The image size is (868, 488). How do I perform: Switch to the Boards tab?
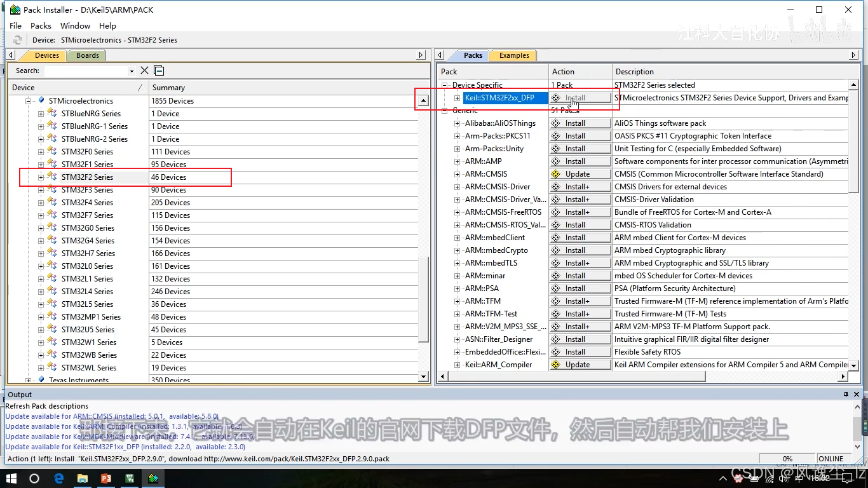[87, 55]
